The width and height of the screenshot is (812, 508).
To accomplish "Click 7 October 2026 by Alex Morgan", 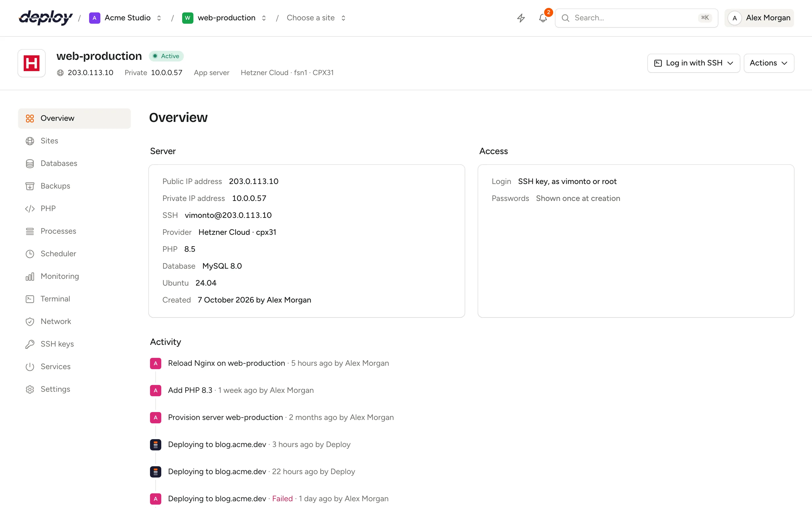I will coord(254,300).
